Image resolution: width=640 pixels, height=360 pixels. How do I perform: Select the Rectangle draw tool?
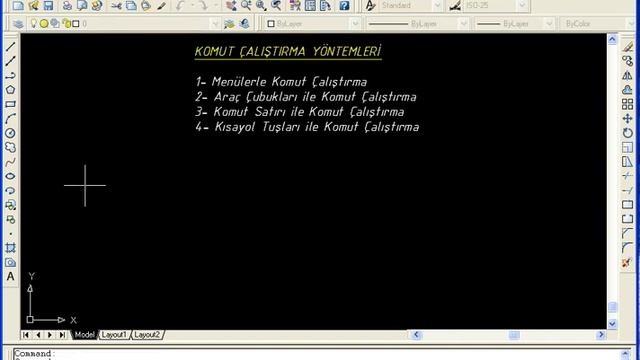(x=11, y=104)
